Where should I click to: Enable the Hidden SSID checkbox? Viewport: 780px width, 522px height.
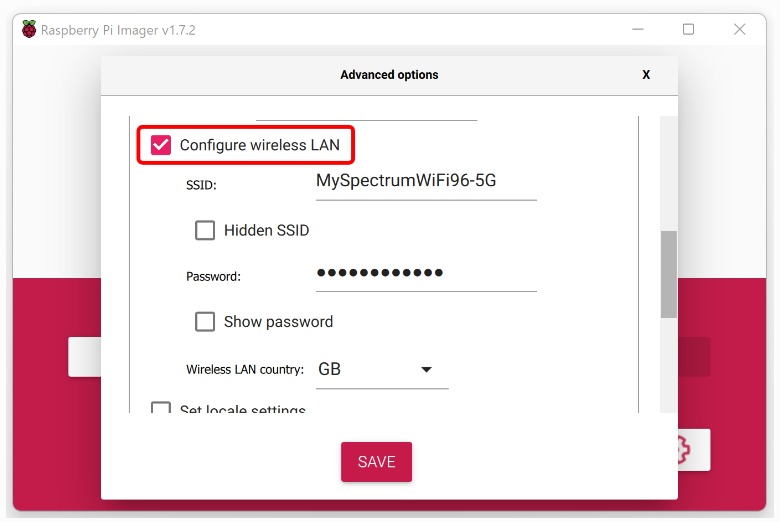[x=205, y=230]
